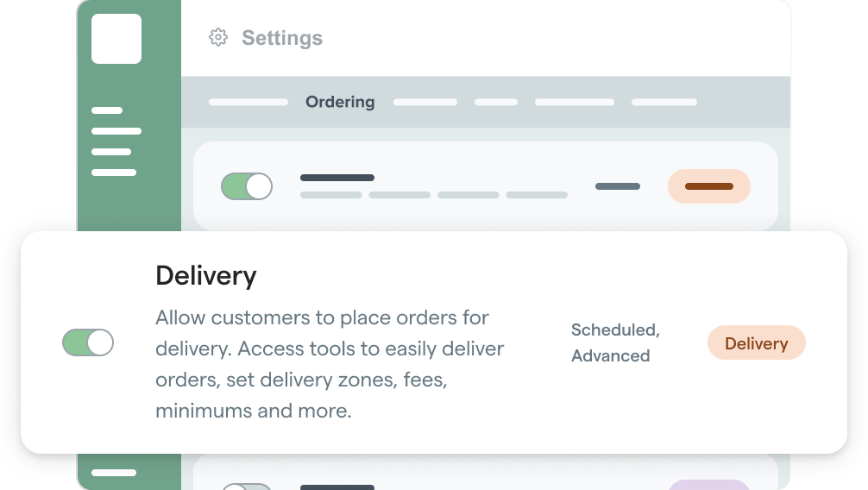Open the second sidebar menu line

pyautogui.click(x=116, y=131)
